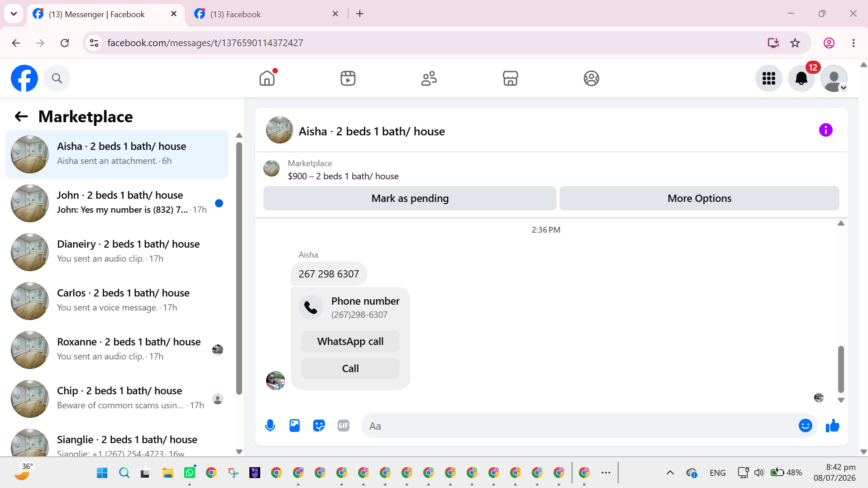The width and height of the screenshot is (868, 488).
Task: Open conversation information purple icon
Action: point(826,130)
